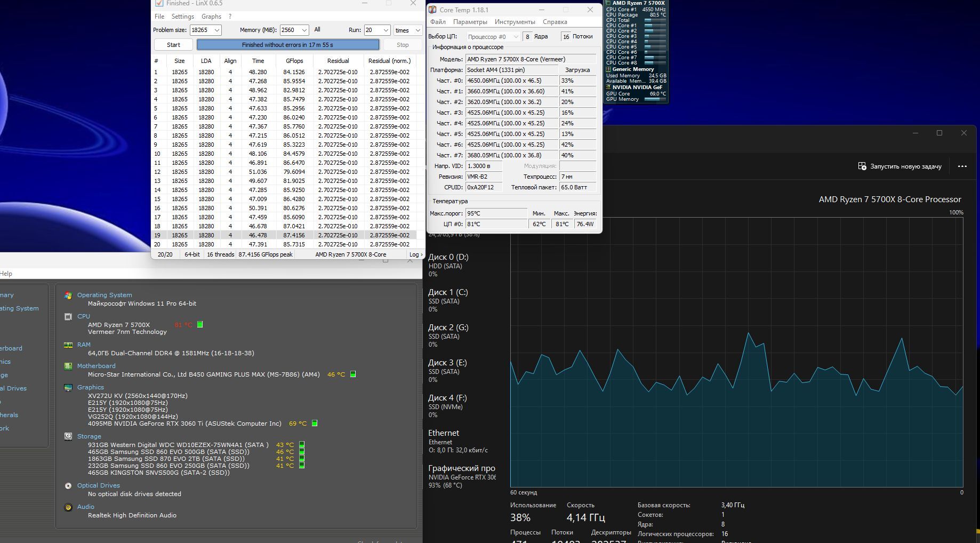Click NVIDIA GPU icon in sidebar gadget

(x=608, y=87)
